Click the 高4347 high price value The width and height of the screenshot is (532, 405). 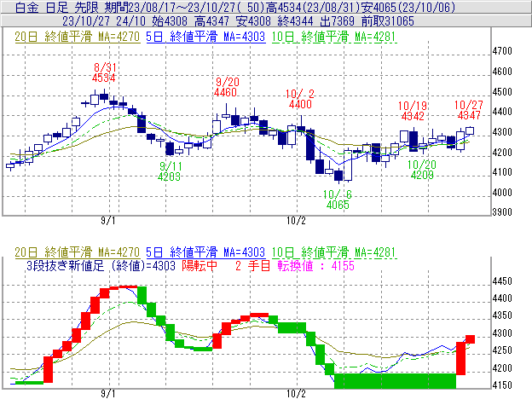(212, 21)
